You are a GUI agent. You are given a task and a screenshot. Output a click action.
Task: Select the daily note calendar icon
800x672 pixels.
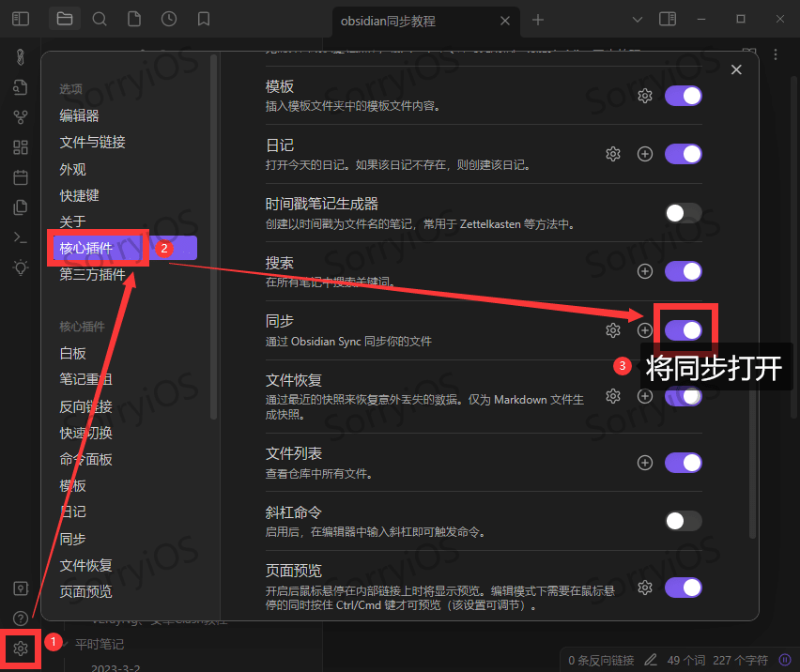pos(21,176)
